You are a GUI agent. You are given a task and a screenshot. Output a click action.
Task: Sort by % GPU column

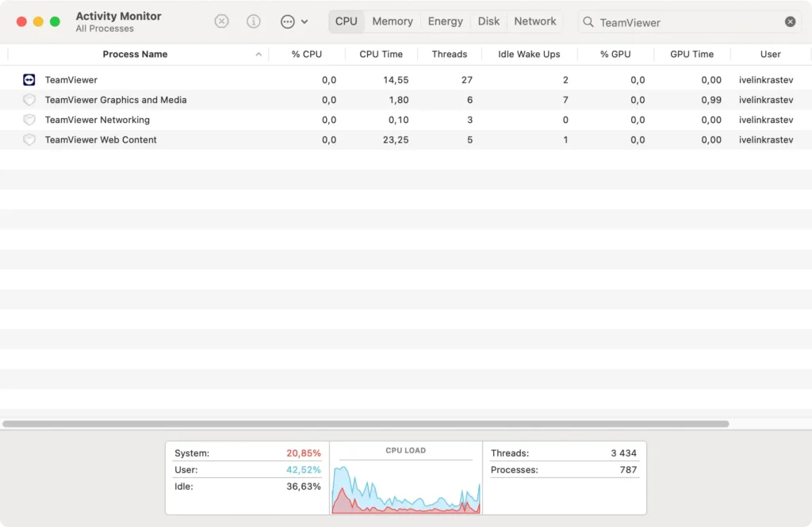[x=615, y=55]
